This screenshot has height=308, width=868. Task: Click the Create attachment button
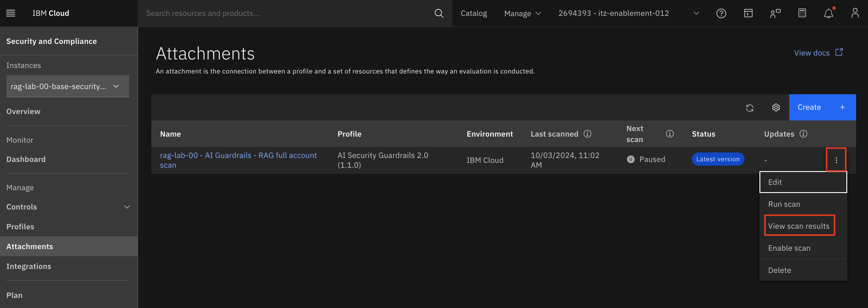[822, 107]
